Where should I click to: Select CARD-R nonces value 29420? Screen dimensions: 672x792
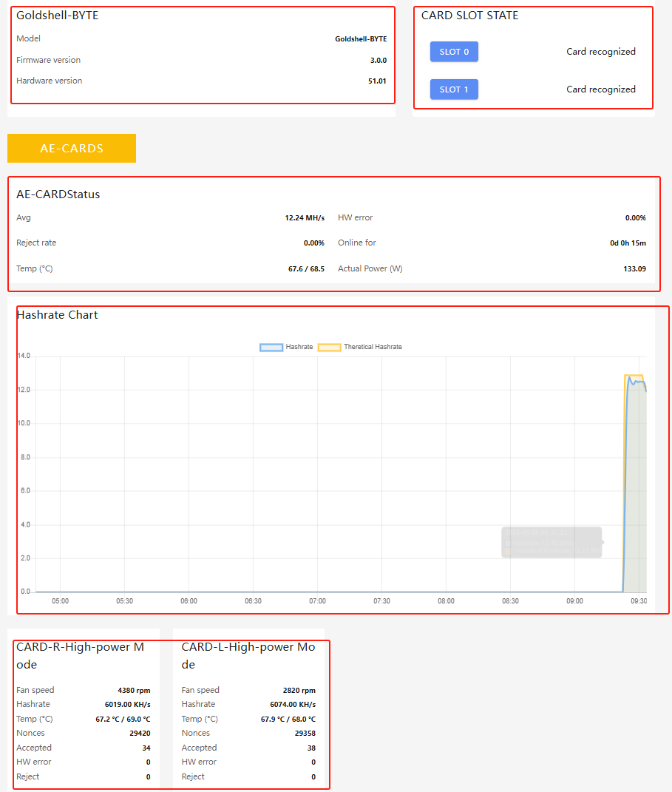(140, 734)
